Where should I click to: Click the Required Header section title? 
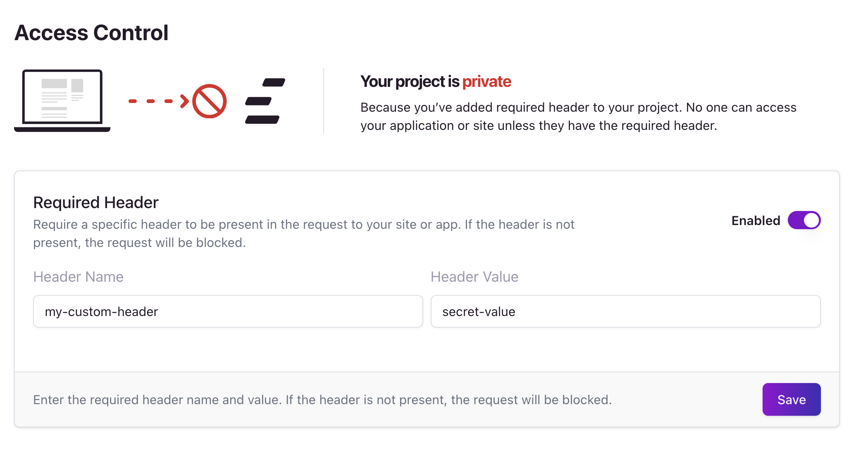[96, 202]
